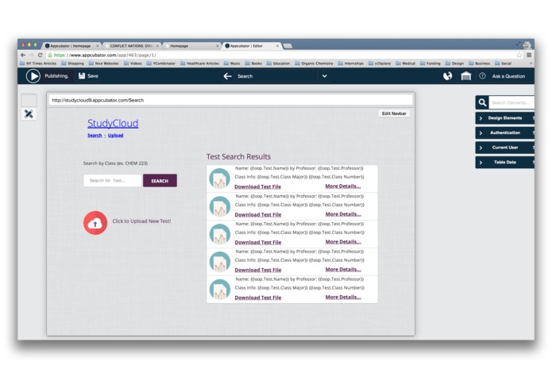Screen dimensions: 552x392
Task: Click the blank square above tools icon
Action: 29,100
